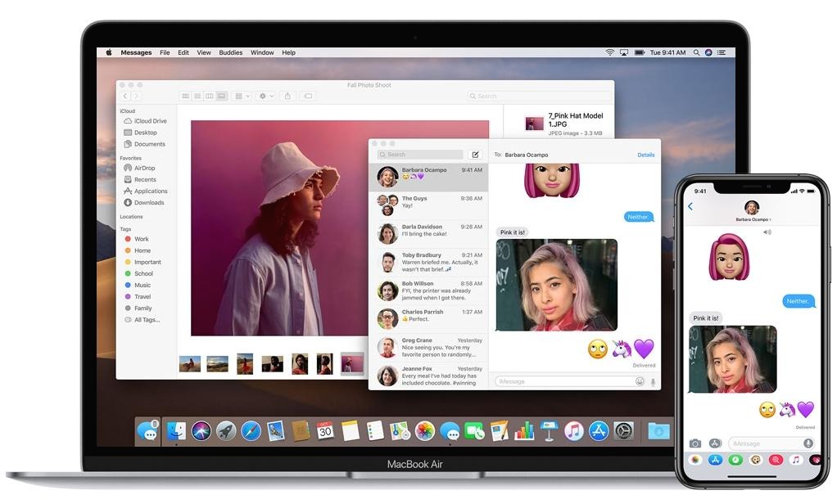Open System Preferences gear in dock
The image size is (837, 504).
click(x=623, y=431)
